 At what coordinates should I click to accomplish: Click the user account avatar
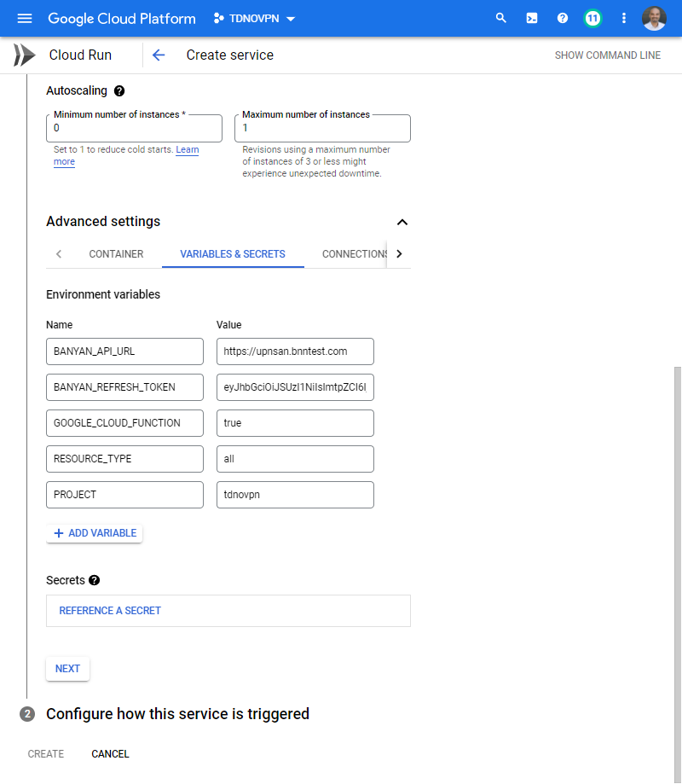654,18
